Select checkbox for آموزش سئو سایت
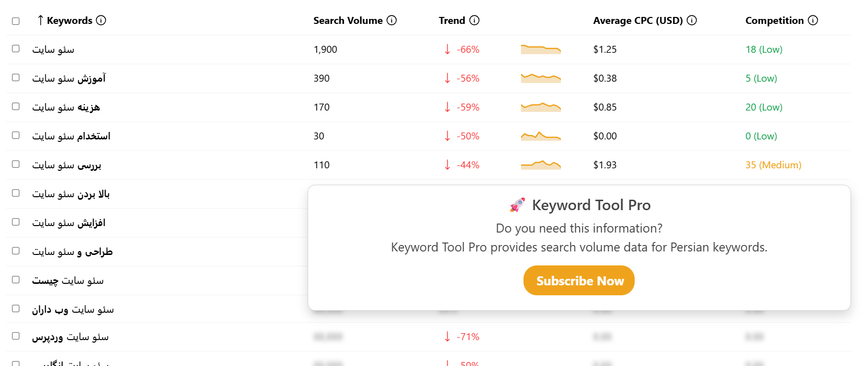Image resolution: width=868 pixels, height=366 pixels. [16, 78]
